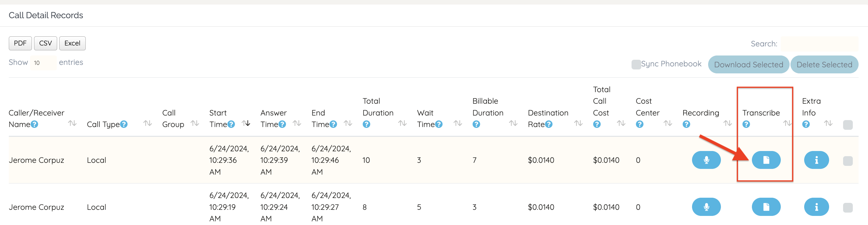Click help icon beside Call Type header
Image resolution: width=868 pixels, height=225 pixels.
click(124, 124)
